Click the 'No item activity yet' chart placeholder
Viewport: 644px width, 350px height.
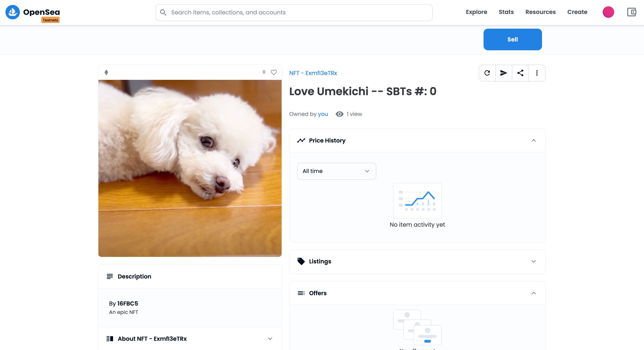(x=417, y=201)
